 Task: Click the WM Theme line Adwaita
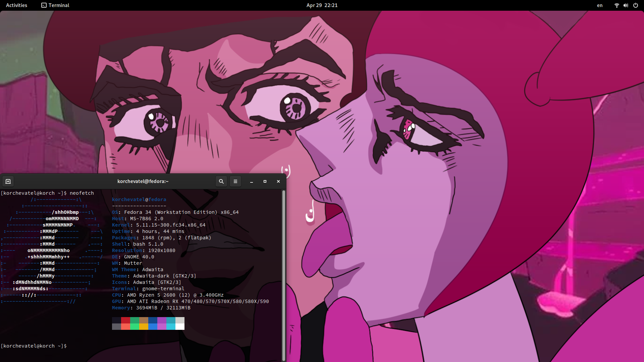pyautogui.click(x=138, y=269)
